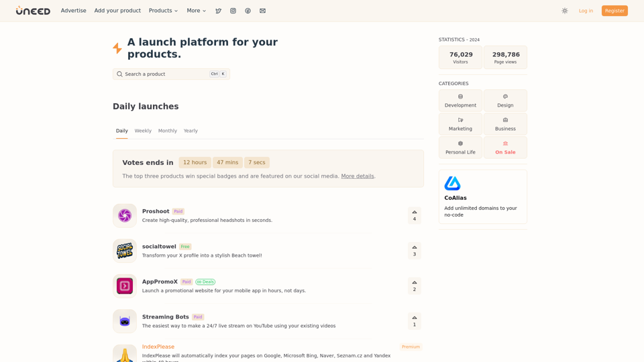This screenshot has width=644, height=362.
Task: Open the Personal Life category
Action: point(460,147)
